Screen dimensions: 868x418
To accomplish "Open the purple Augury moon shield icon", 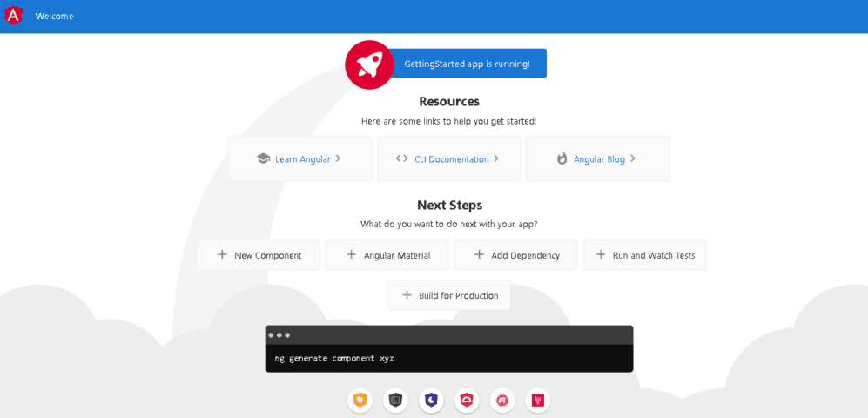I will coord(431,400).
